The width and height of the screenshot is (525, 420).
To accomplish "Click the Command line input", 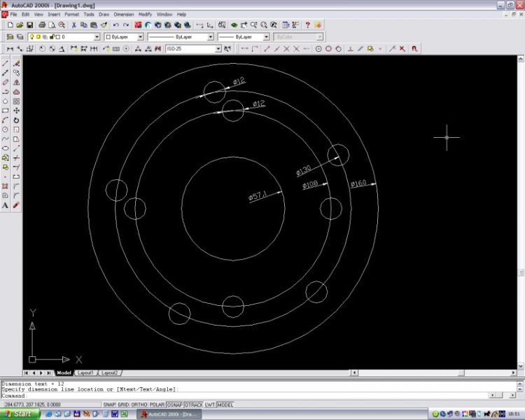I will [x=244, y=395].
